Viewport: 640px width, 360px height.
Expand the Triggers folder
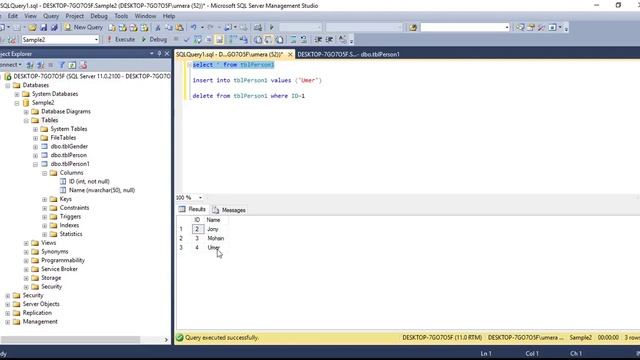point(44,217)
